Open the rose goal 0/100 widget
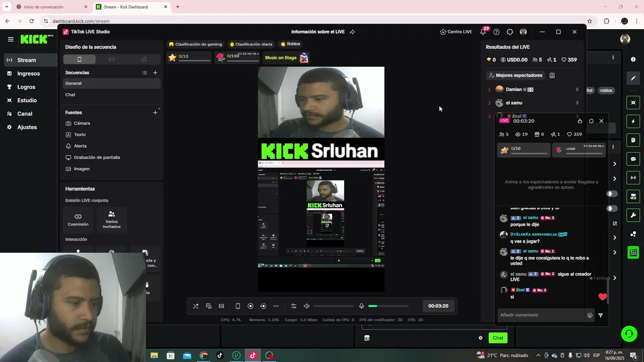 (237, 58)
